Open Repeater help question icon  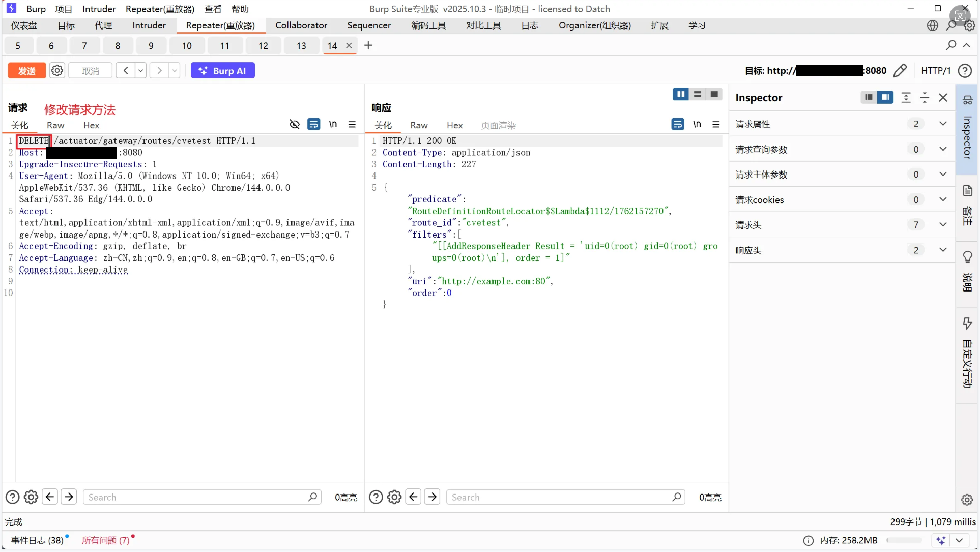tap(965, 71)
